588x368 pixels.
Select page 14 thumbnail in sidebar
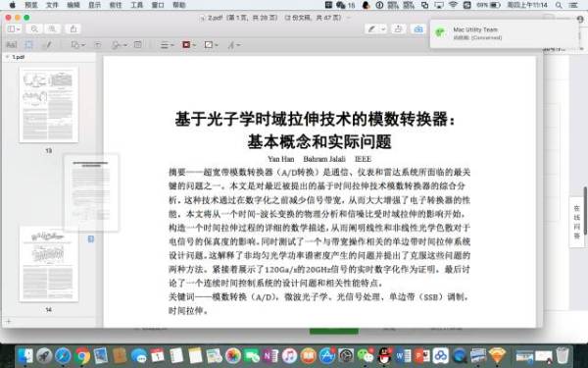point(49,264)
